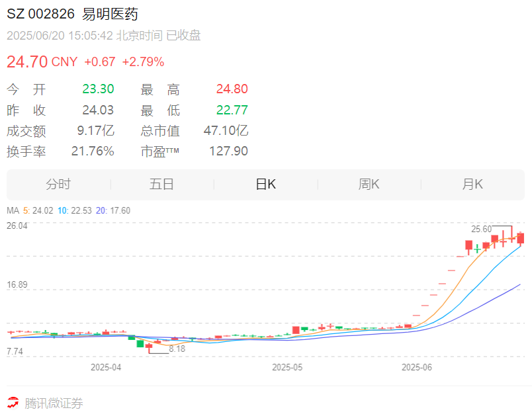Click the 总市值 label
Image resolution: width=532 pixels, height=418 pixels.
[x=160, y=131]
